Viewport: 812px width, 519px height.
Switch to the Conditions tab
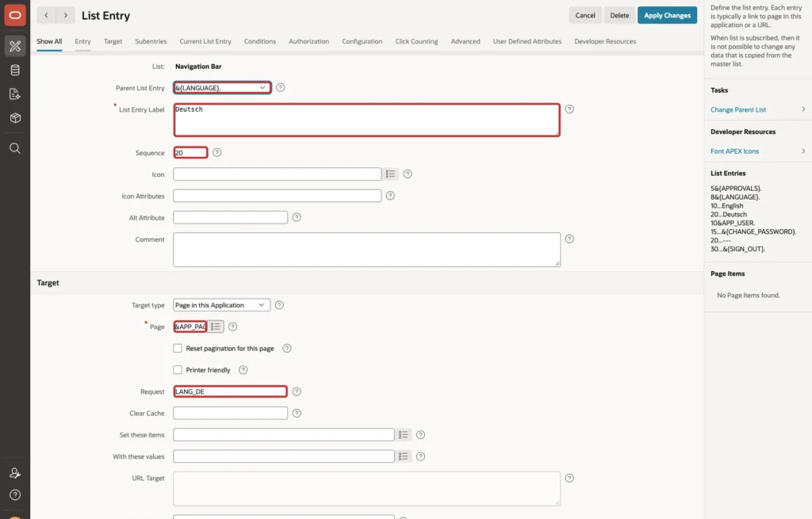(x=260, y=41)
